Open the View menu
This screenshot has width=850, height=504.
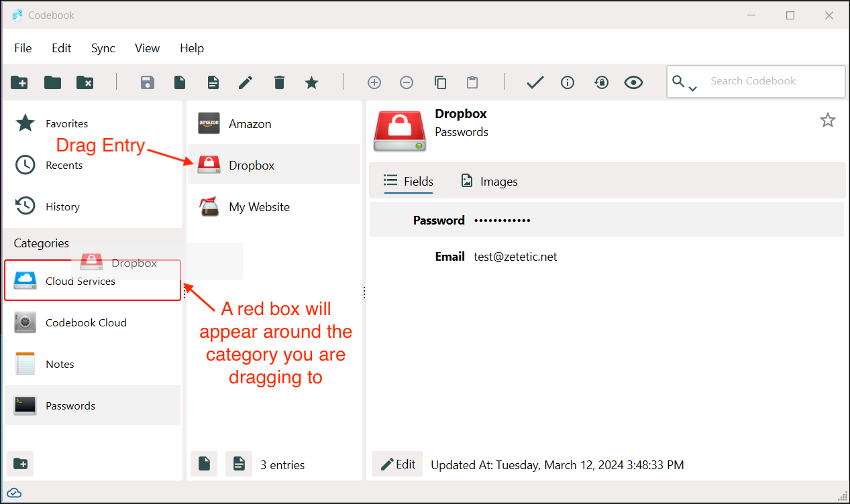pyautogui.click(x=147, y=48)
